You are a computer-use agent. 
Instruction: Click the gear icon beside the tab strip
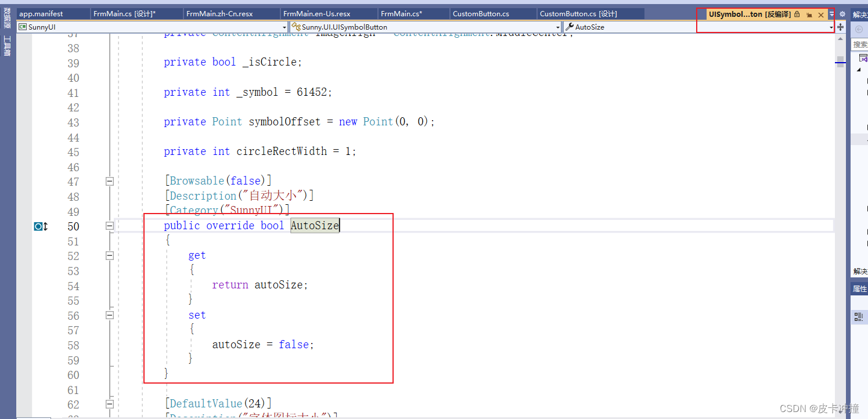point(842,13)
